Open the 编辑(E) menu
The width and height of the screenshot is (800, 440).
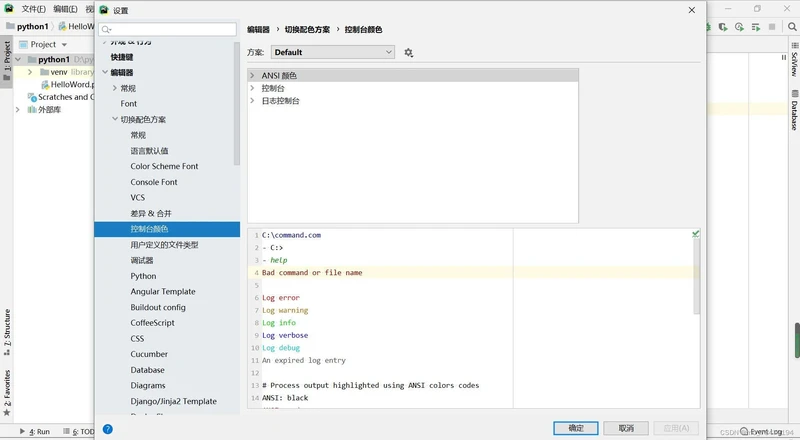(65, 9)
